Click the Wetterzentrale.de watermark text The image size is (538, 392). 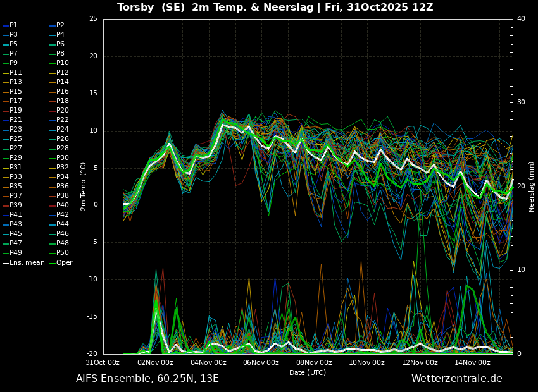pos(457,379)
